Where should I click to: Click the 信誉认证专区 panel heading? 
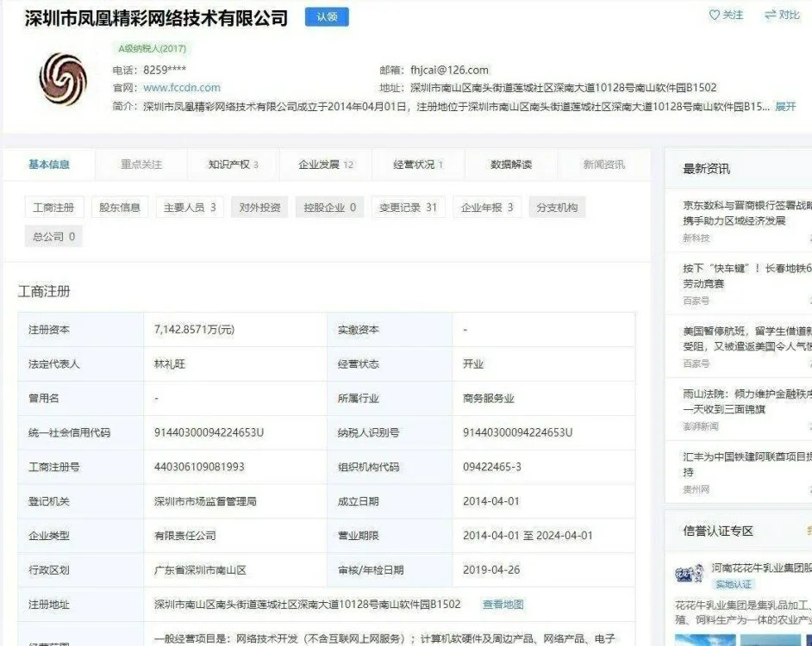tap(718, 531)
